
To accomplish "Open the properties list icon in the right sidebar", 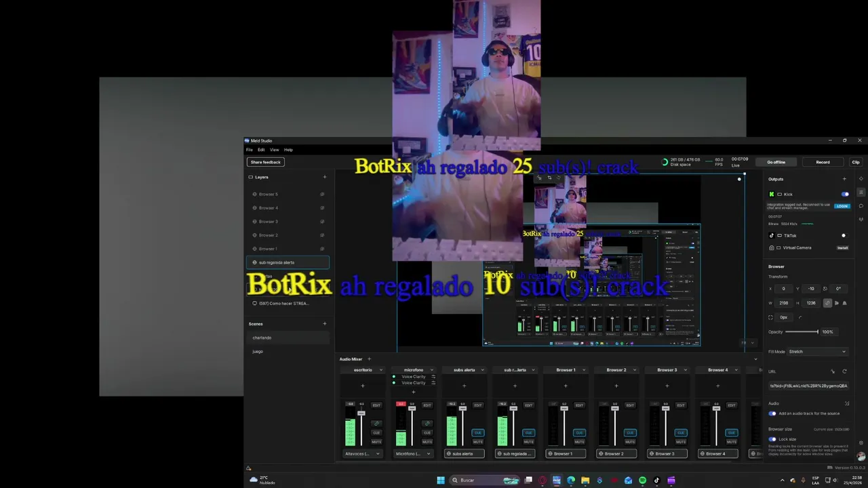I will click(x=861, y=192).
